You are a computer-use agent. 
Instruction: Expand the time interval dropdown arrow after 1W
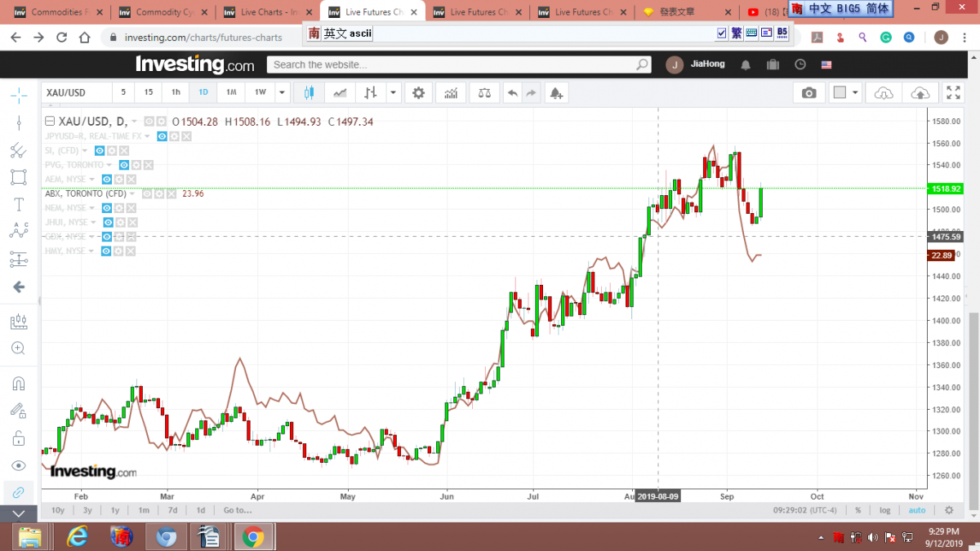click(282, 93)
